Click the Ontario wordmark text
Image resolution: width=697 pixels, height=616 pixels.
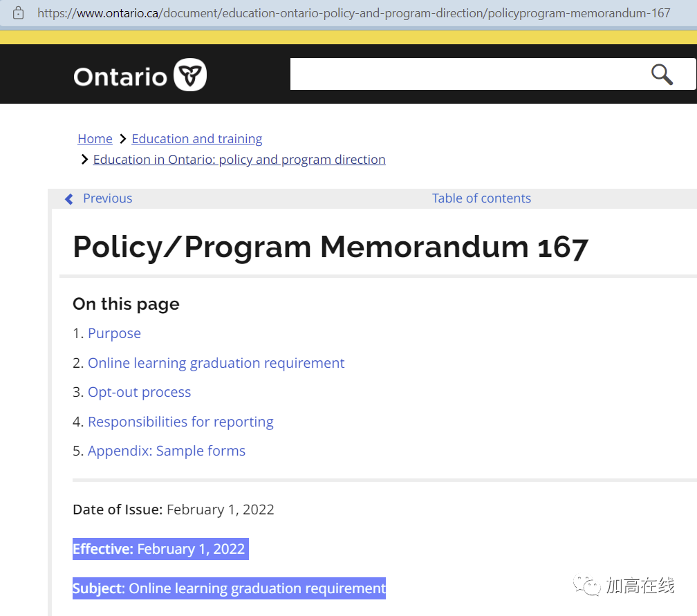coord(120,77)
